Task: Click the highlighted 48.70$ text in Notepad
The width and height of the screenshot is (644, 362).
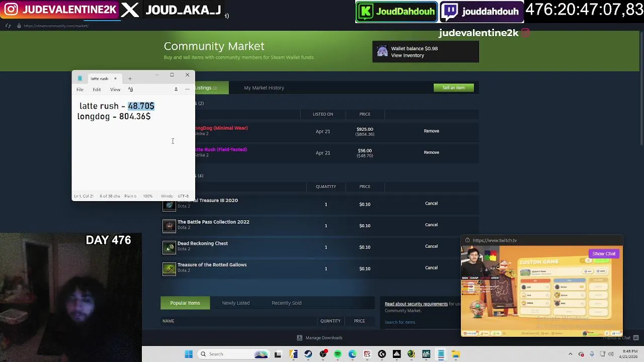Action: pos(141,106)
